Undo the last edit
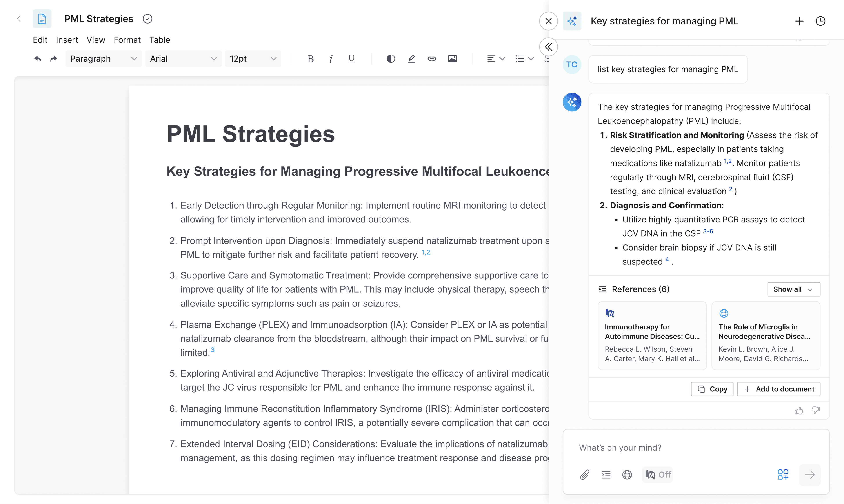 (37, 59)
